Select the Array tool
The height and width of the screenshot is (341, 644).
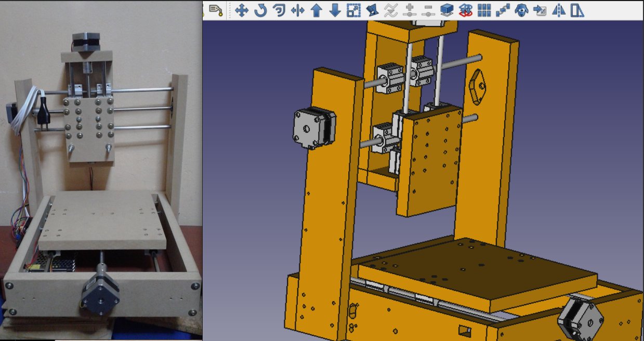pos(484,10)
